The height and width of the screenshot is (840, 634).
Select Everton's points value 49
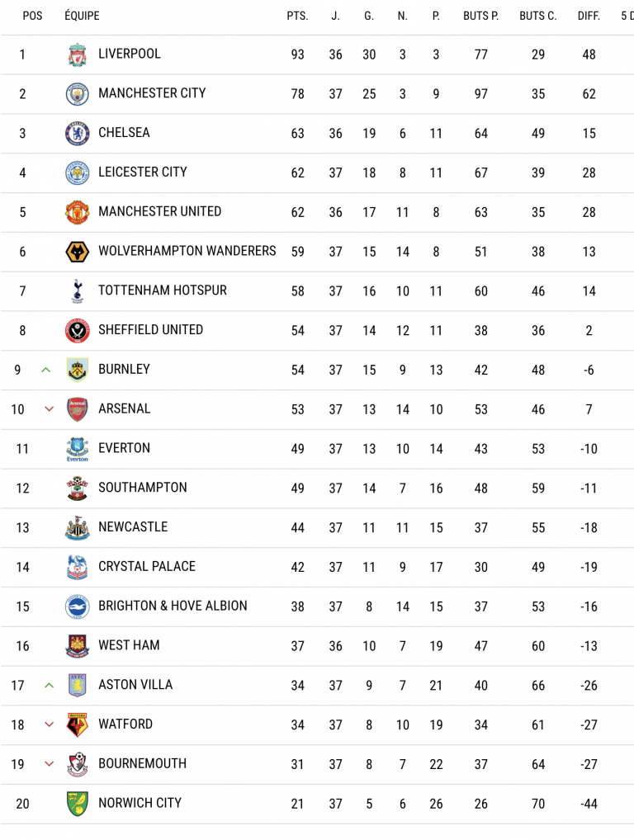click(x=297, y=449)
